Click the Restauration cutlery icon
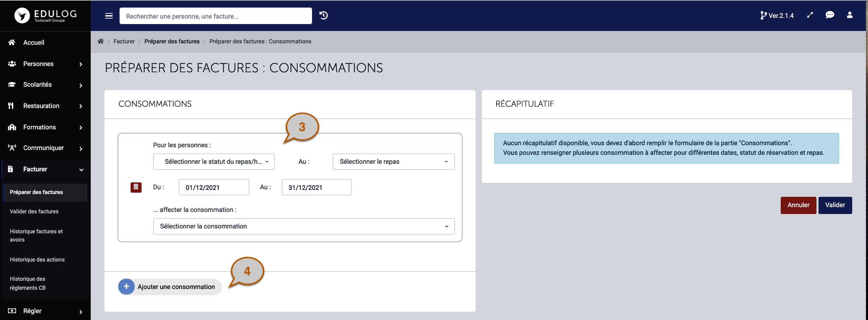This screenshot has width=868, height=320. click(x=11, y=106)
